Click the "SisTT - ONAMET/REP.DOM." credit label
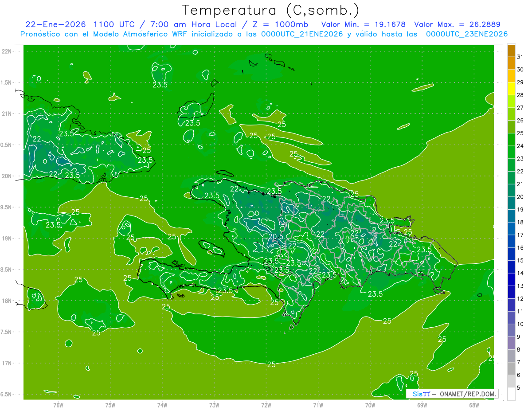The height and width of the screenshot is (411, 532). (x=451, y=394)
